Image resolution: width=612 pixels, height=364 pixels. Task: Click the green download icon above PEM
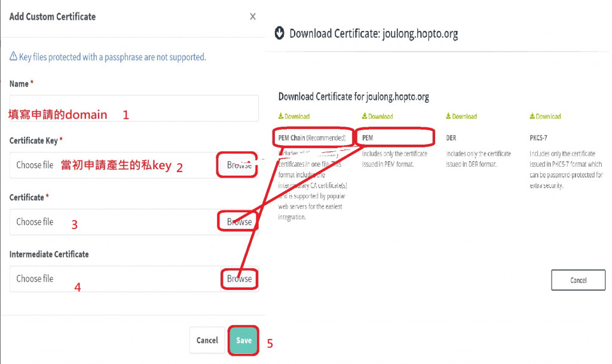365,117
